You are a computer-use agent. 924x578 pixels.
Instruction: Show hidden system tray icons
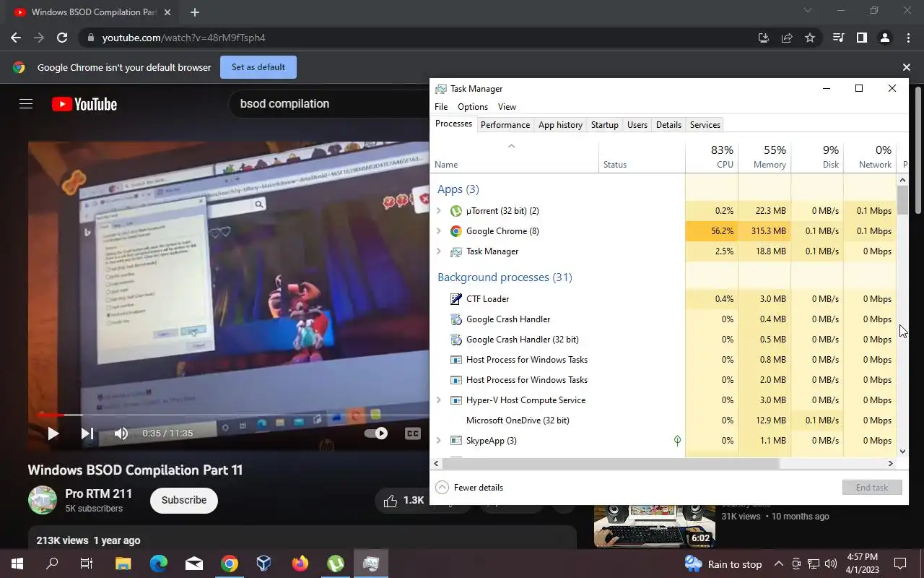click(778, 564)
